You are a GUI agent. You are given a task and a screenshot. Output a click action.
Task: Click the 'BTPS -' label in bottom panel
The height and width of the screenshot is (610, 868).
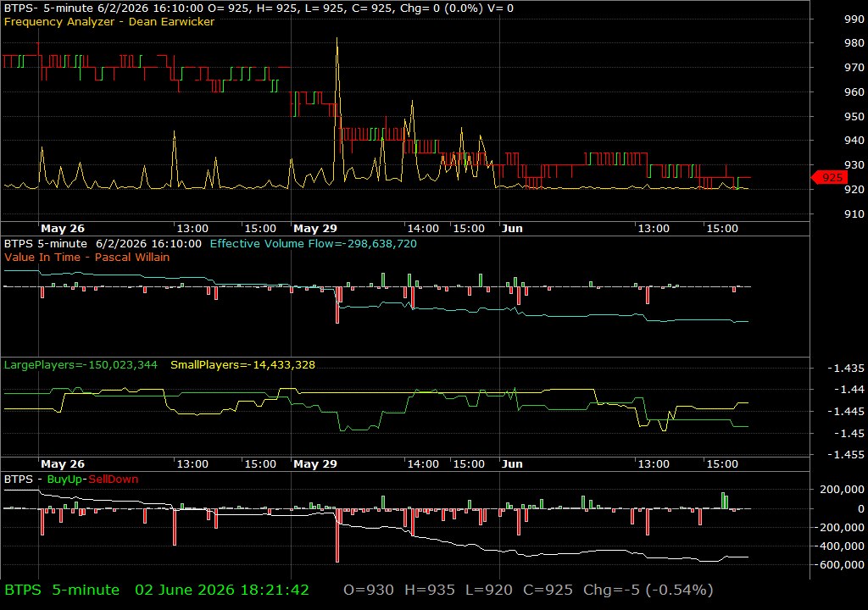(x=23, y=480)
